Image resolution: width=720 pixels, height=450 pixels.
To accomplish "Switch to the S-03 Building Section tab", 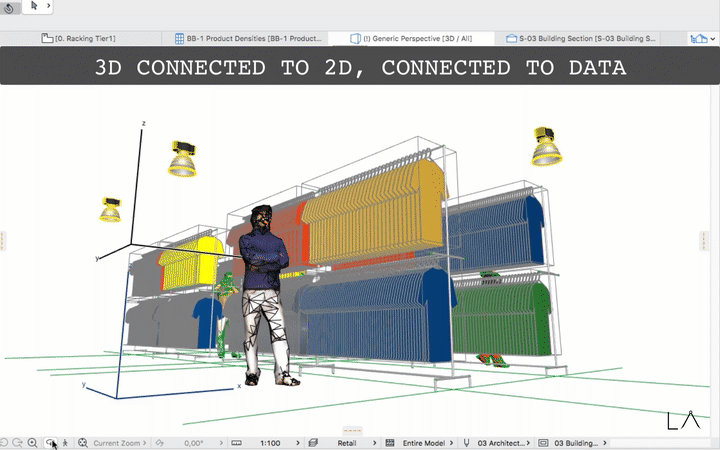I will pos(581,39).
